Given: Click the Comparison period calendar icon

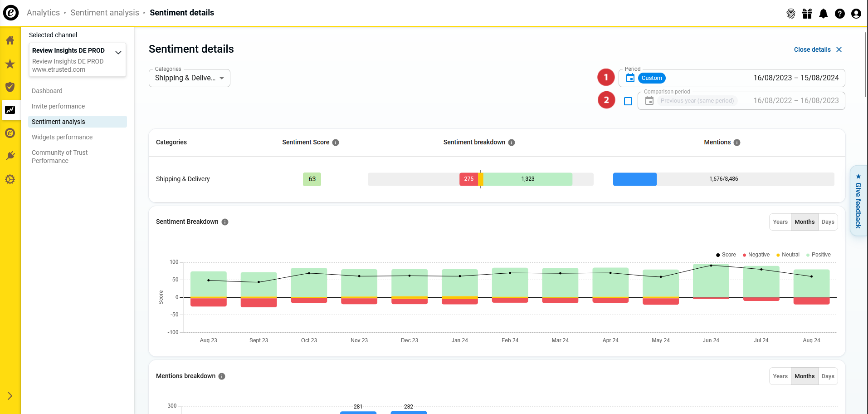Looking at the screenshot, I should [x=649, y=101].
